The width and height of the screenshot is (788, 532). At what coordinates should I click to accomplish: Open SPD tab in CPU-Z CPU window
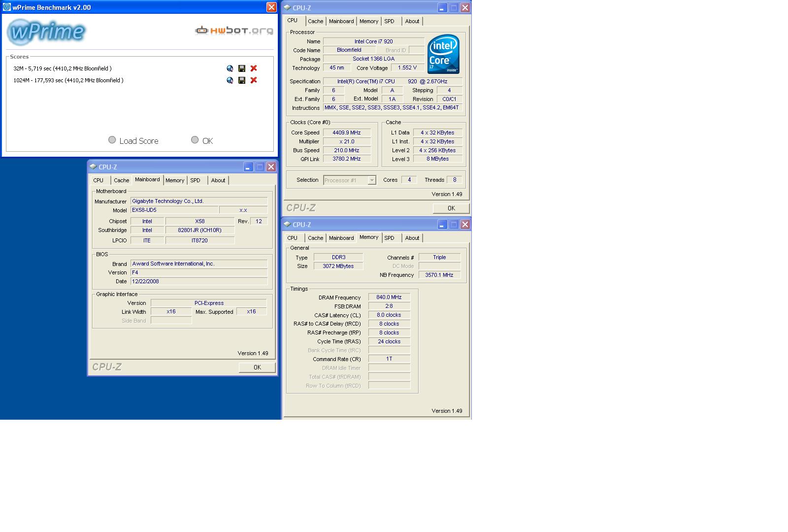(x=389, y=21)
